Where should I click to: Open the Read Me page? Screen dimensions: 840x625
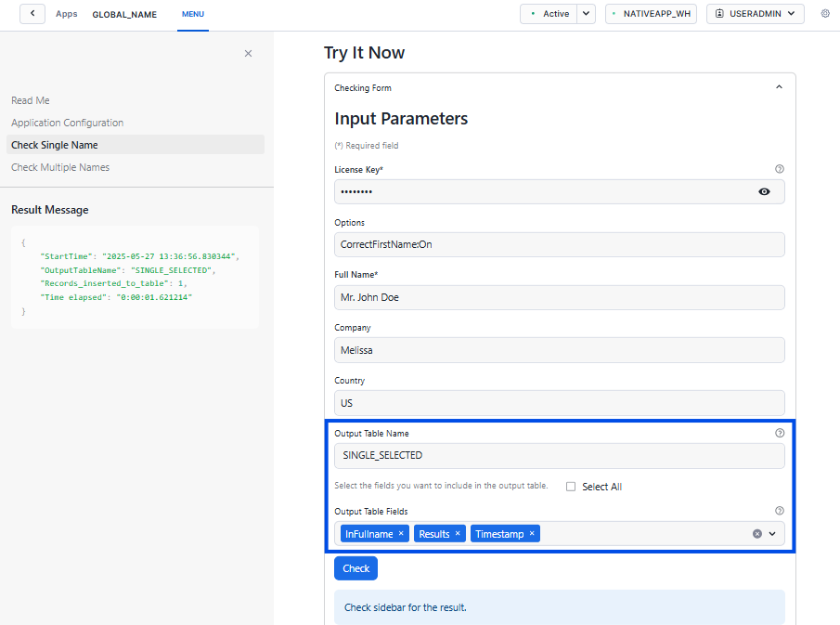pos(31,100)
